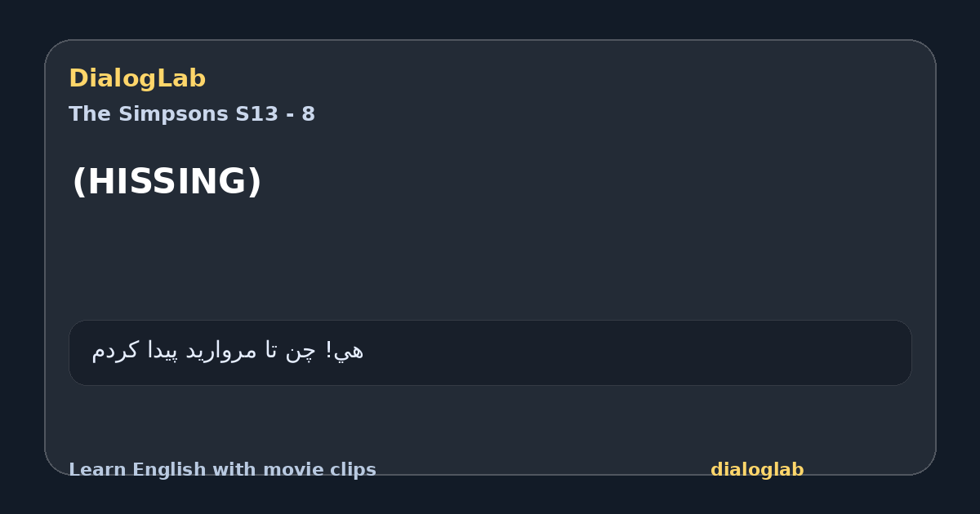Open the dialoglab handle link
The height and width of the screenshot is (514, 980).
pyautogui.click(x=757, y=470)
